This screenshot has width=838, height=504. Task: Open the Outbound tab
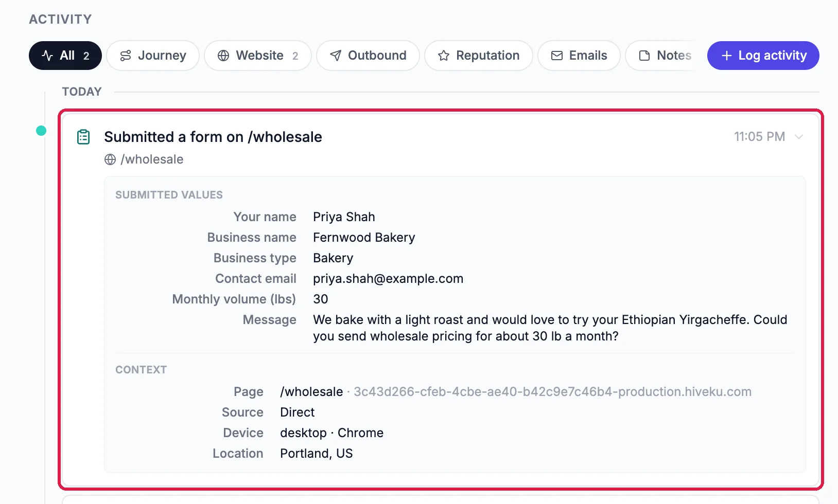(x=368, y=56)
